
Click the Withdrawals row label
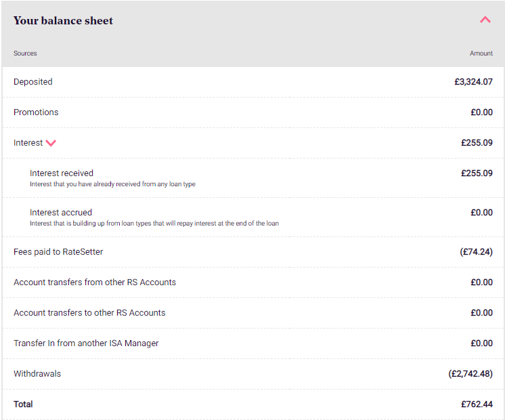(x=37, y=373)
